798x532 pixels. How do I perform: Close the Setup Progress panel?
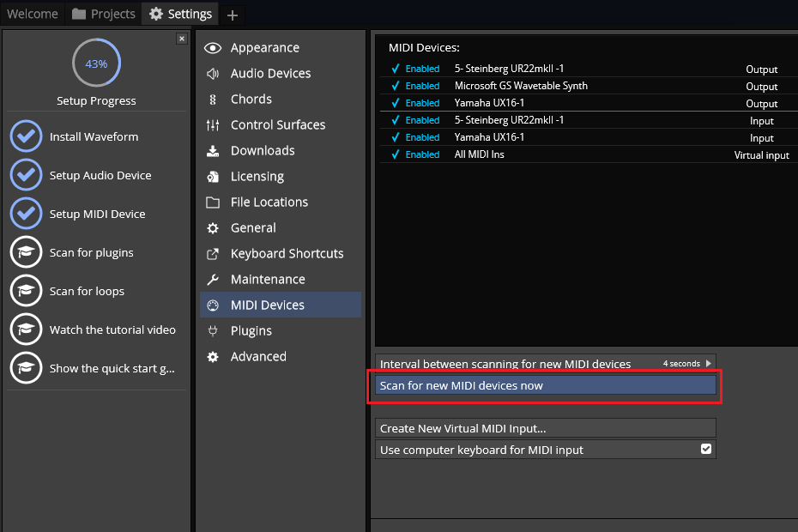coord(181,39)
